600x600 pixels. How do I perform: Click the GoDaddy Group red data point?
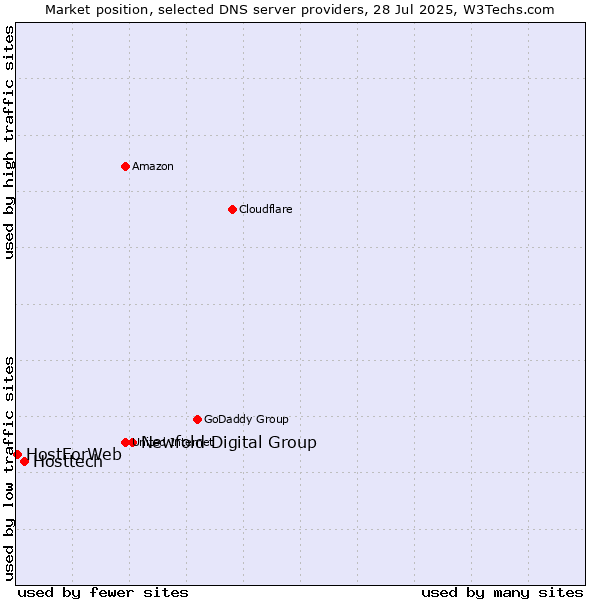pyautogui.click(x=197, y=419)
